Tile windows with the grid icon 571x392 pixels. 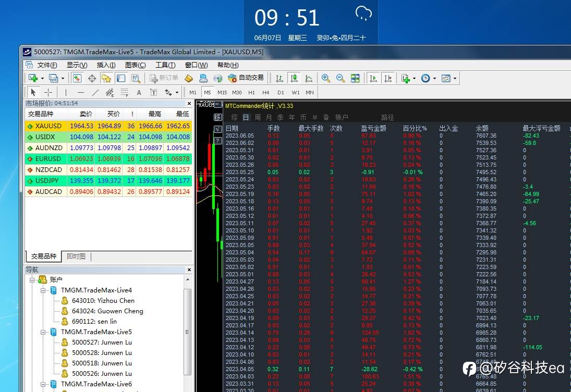355,78
